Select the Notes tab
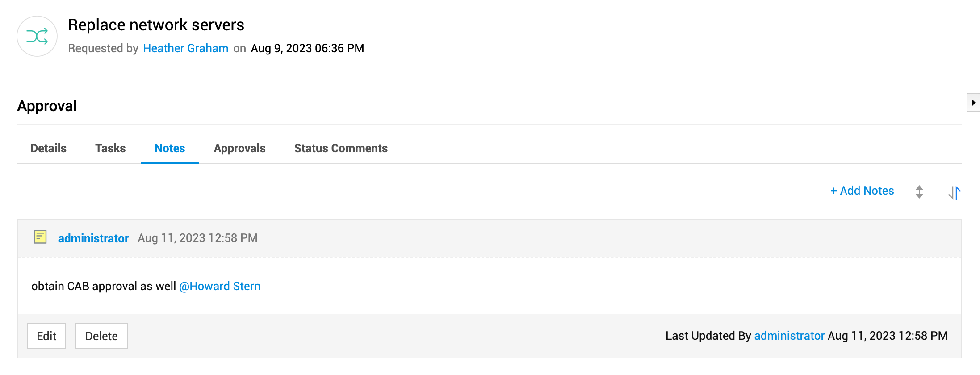 (170, 148)
